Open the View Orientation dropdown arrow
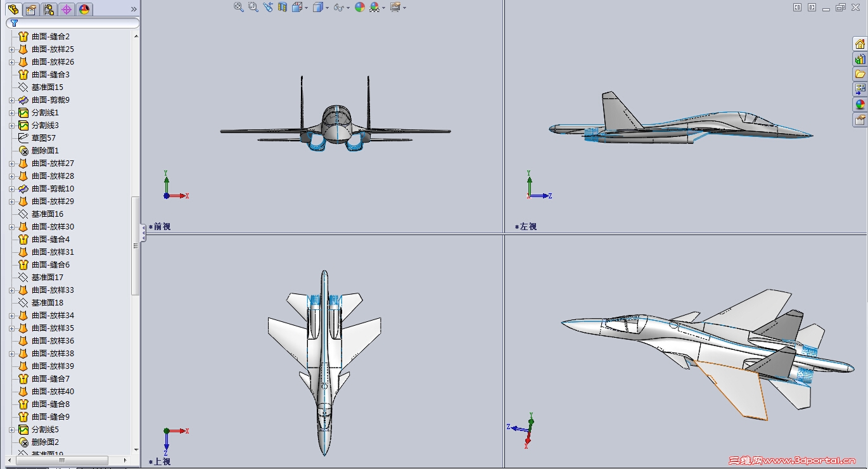Image resolution: width=868 pixels, height=469 pixels. click(306, 8)
